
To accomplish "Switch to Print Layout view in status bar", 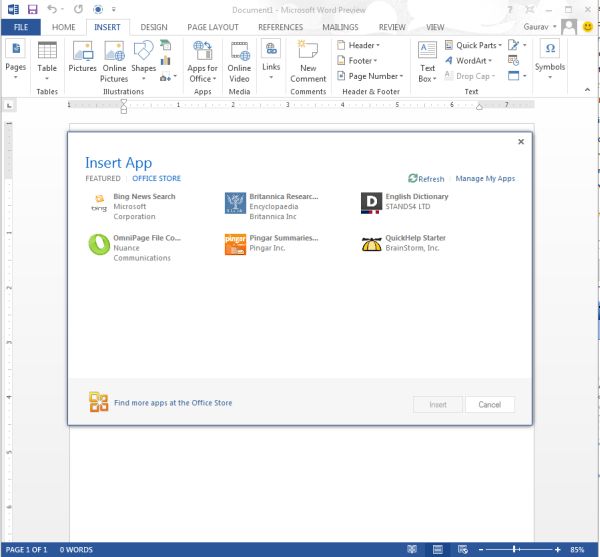I will click(x=437, y=549).
